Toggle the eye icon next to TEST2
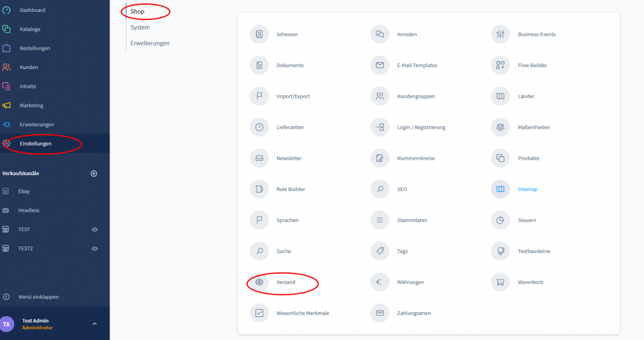This screenshot has width=644, height=340. pos(95,249)
